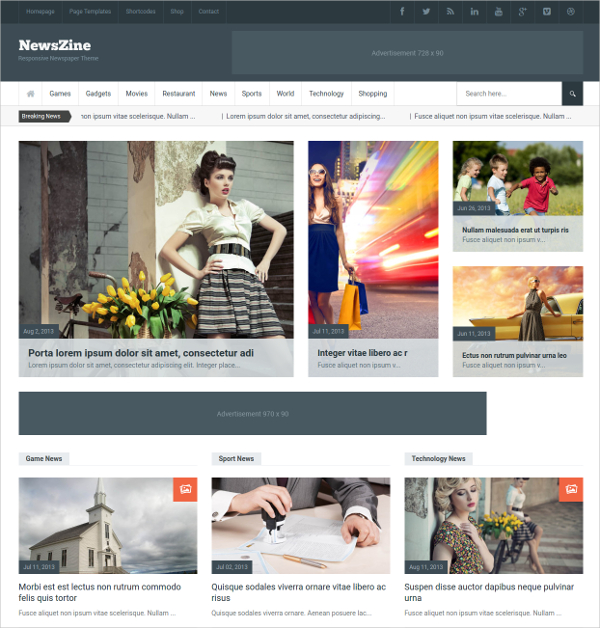
Task: Go to the home icon in navigation
Action: coord(30,94)
